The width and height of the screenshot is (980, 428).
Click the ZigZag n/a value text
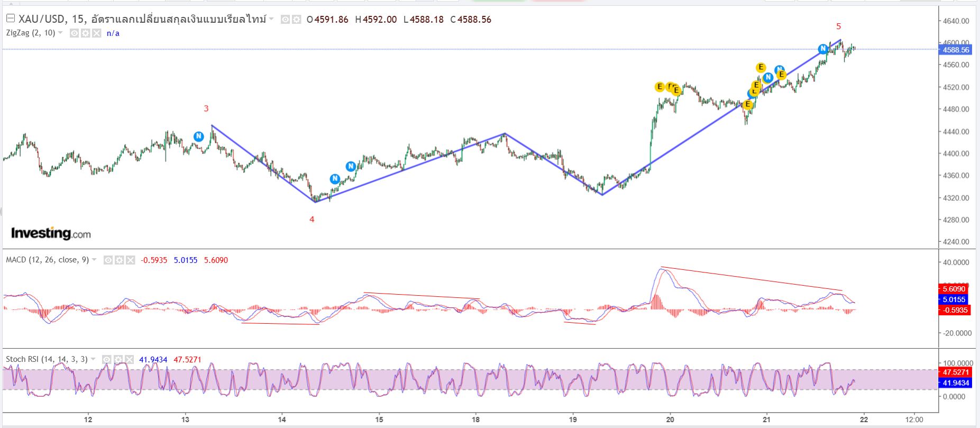pyautogui.click(x=113, y=33)
